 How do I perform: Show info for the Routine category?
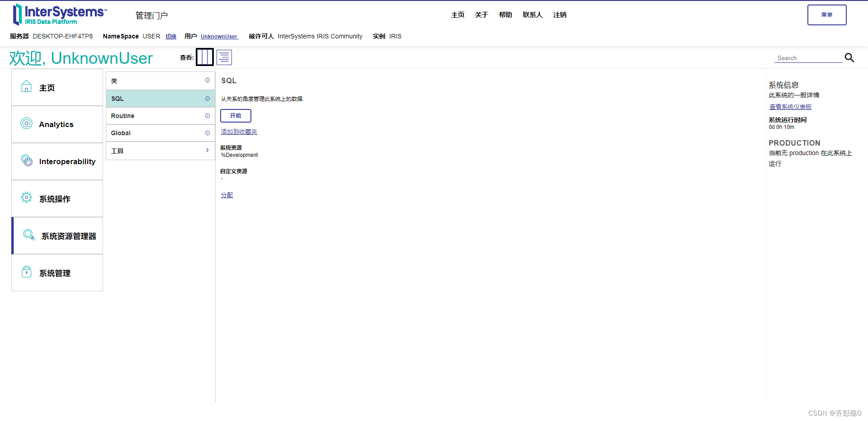pyautogui.click(x=208, y=116)
